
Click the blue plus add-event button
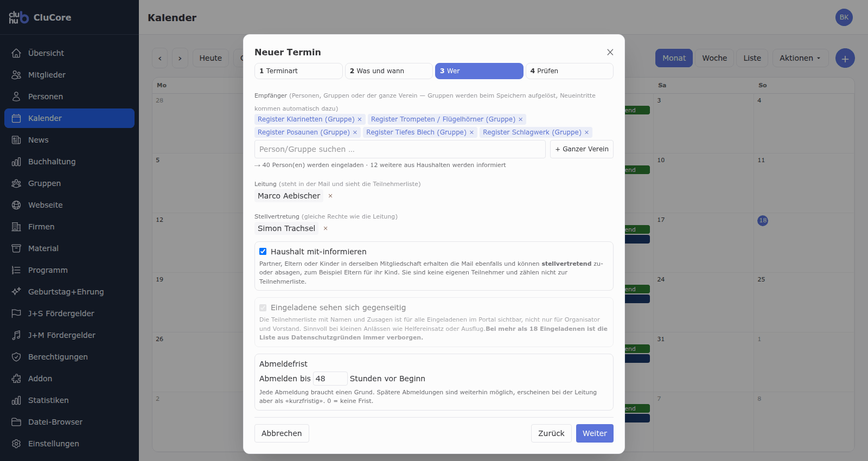[x=845, y=58]
